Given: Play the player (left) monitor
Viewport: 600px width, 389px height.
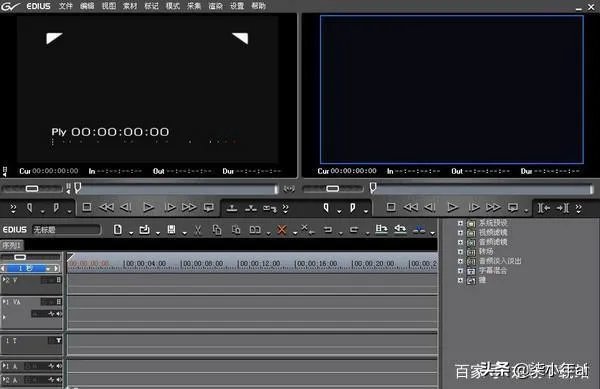Looking at the screenshot, I should [148, 207].
